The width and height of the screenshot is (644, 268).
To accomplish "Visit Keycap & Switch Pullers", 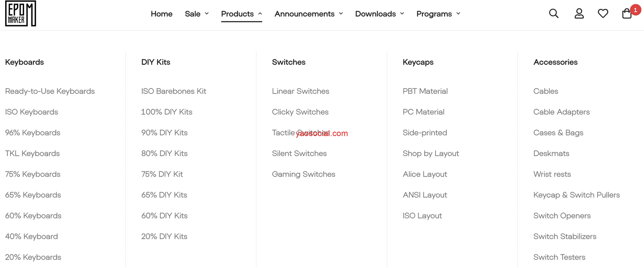I will 576,195.
